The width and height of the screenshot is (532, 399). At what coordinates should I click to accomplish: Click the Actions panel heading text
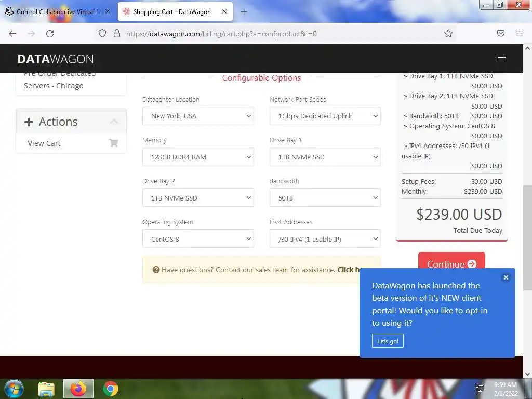click(x=58, y=122)
